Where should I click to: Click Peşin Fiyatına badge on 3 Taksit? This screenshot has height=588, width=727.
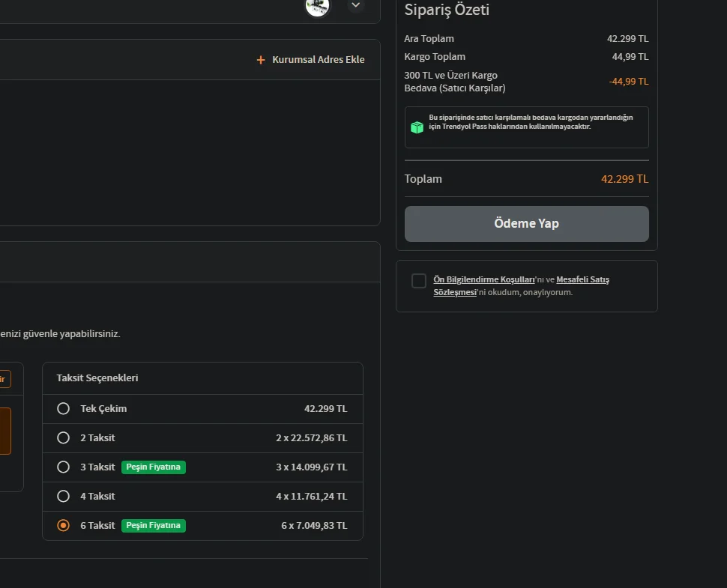click(x=154, y=467)
